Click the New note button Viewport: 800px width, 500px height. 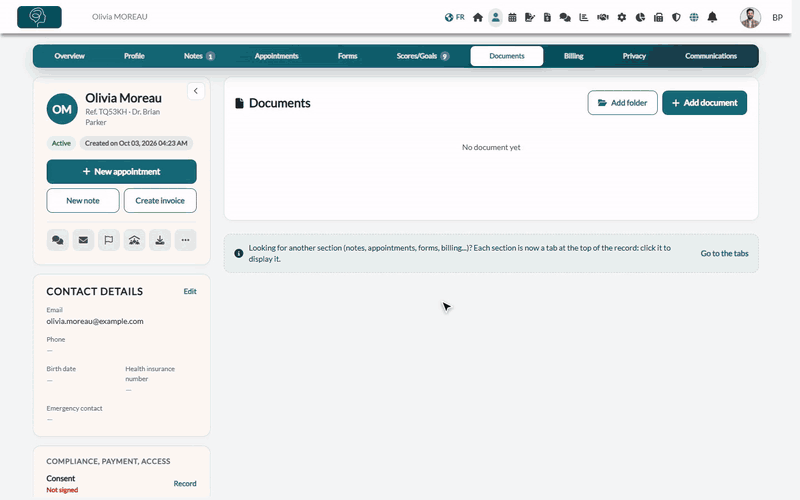[x=83, y=201]
